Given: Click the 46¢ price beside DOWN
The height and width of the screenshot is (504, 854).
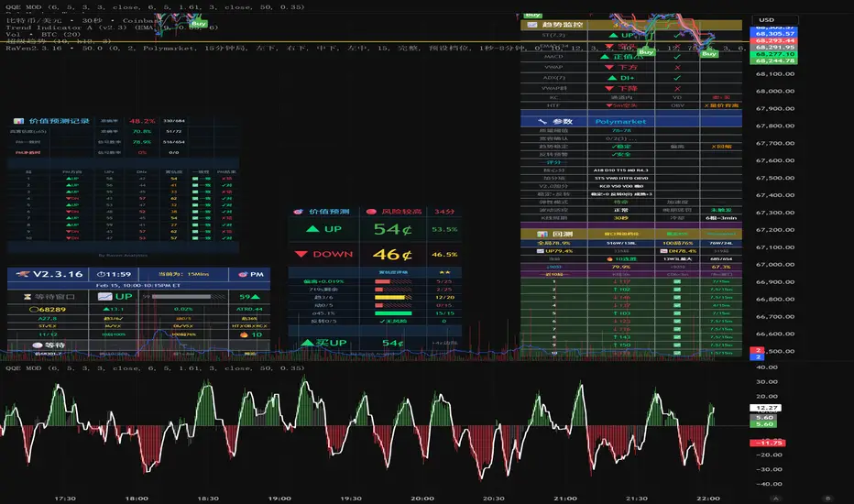Looking at the screenshot, I should pos(392,255).
